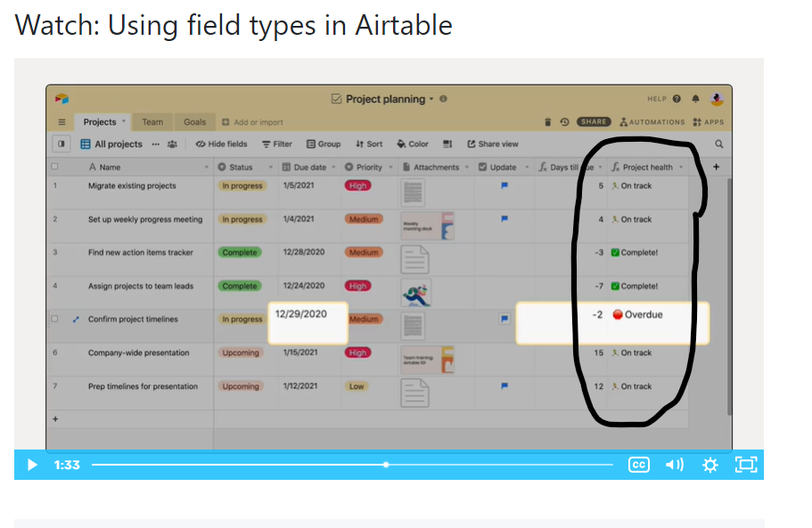Open the Project health field dropdown arrow
Image resolution: width=812 pixels, height=528 pixels.
pos(681,168)
